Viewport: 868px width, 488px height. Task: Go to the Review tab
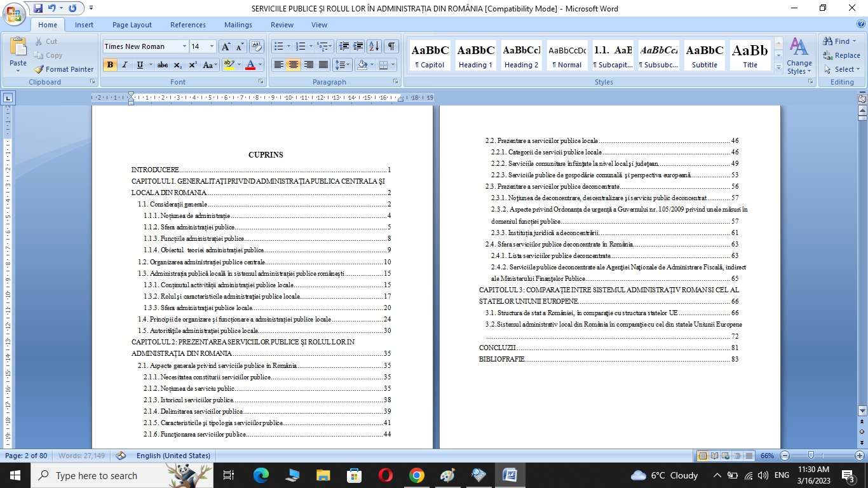282,25
